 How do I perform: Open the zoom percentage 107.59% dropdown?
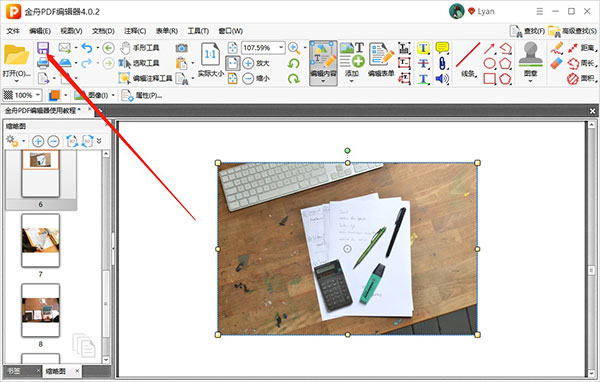[281, 48]
